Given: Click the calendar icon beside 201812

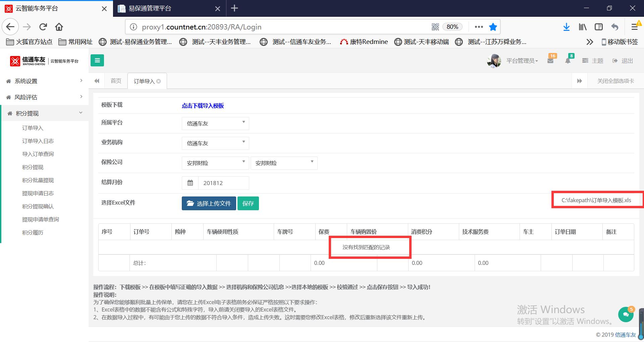Looking at the screenshot, I should [190, 183].
